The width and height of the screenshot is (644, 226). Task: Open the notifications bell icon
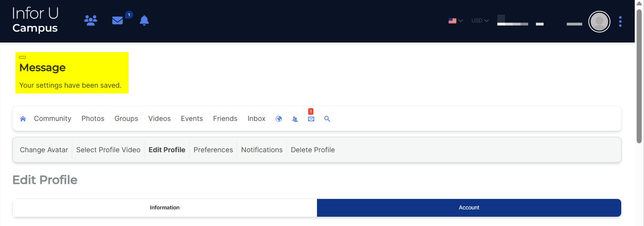(144, 20)
